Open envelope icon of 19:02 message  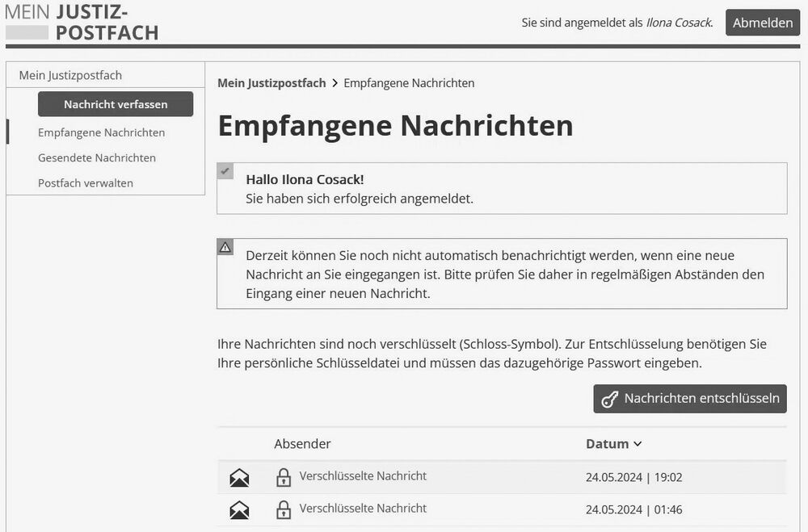point(239,478)
